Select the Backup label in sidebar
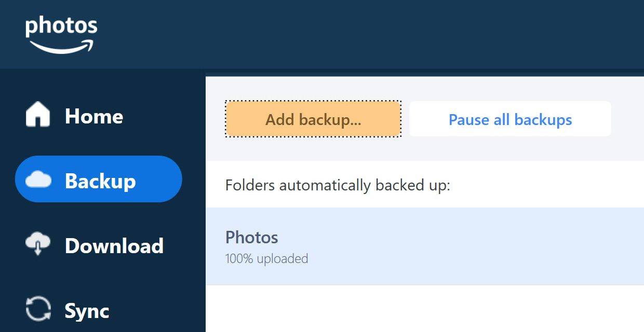Image resolution: width=644 pixels, height=332 pixels. tap(100, 181)
